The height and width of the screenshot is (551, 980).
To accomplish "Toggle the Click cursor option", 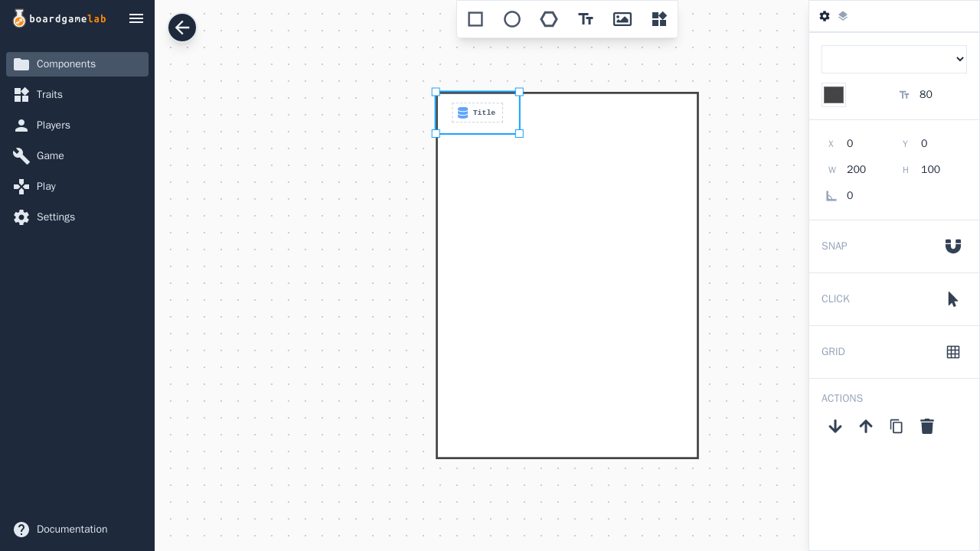I will [953, 299].
